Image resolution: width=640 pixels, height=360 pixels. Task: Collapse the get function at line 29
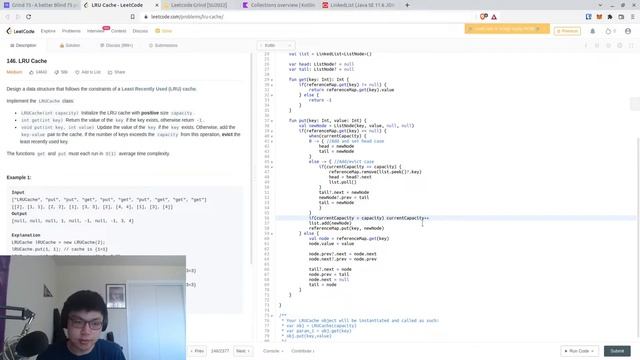[x=272, y=80]
